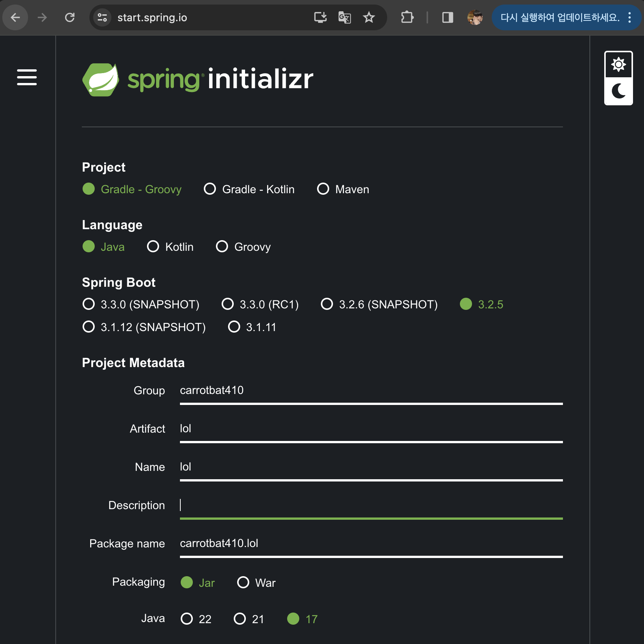Set packaging to War
The height and width of the screenshot is (644, 644).
pyautogui.click(x=243, y=582)
